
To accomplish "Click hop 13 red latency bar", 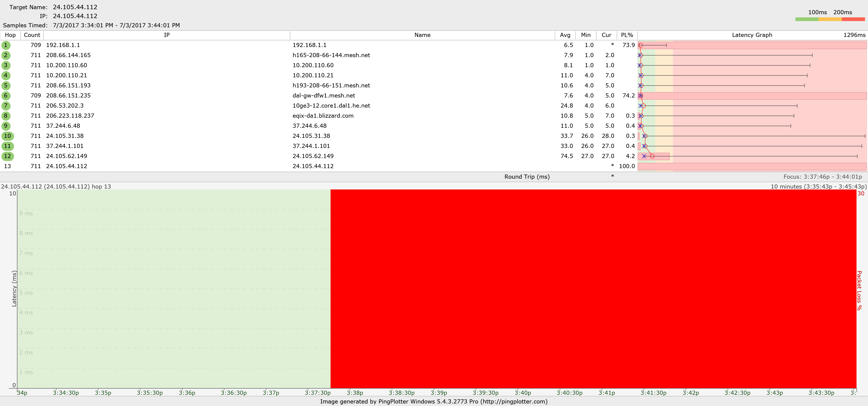I will tap(752, 167).
